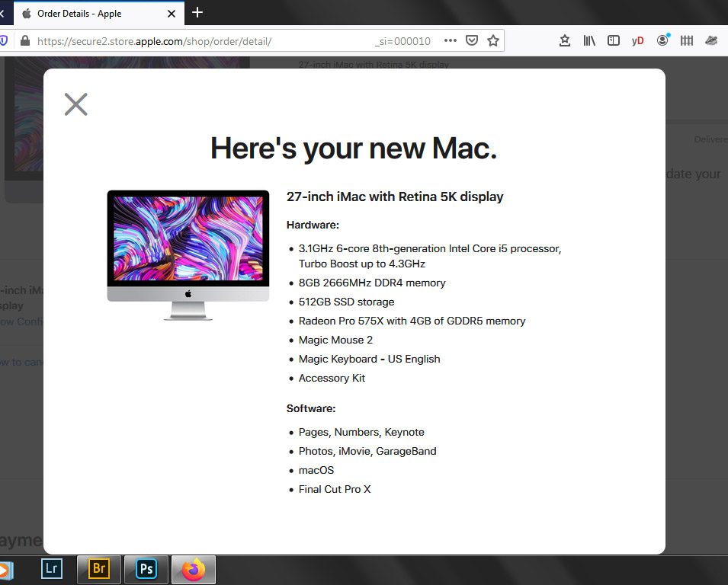Click the '8GB 2666MHz DDR4 memory' line

point(372,283)
